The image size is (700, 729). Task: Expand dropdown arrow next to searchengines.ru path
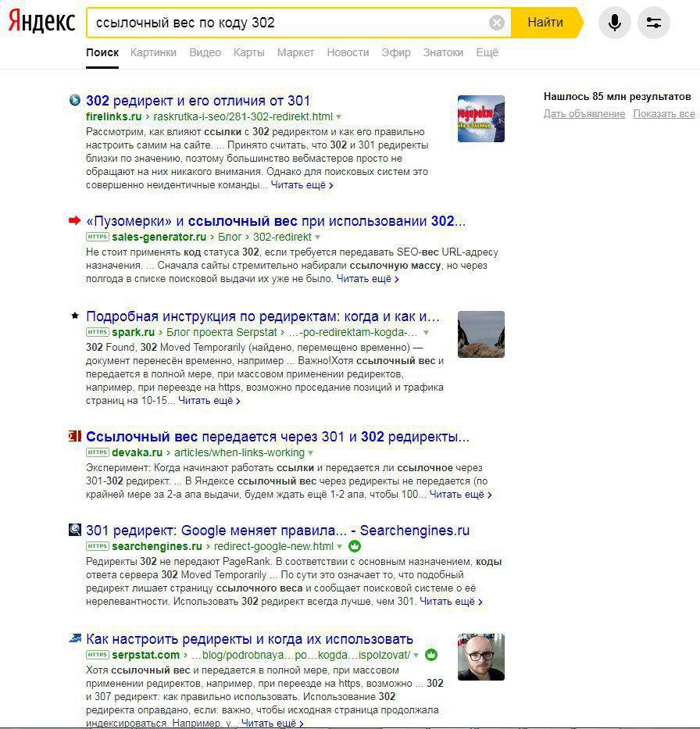point(339,547)
